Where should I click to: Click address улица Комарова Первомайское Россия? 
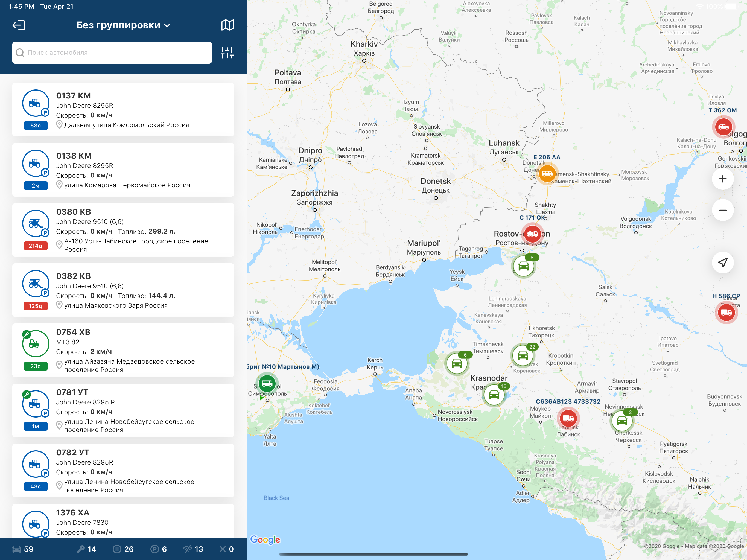127,185
